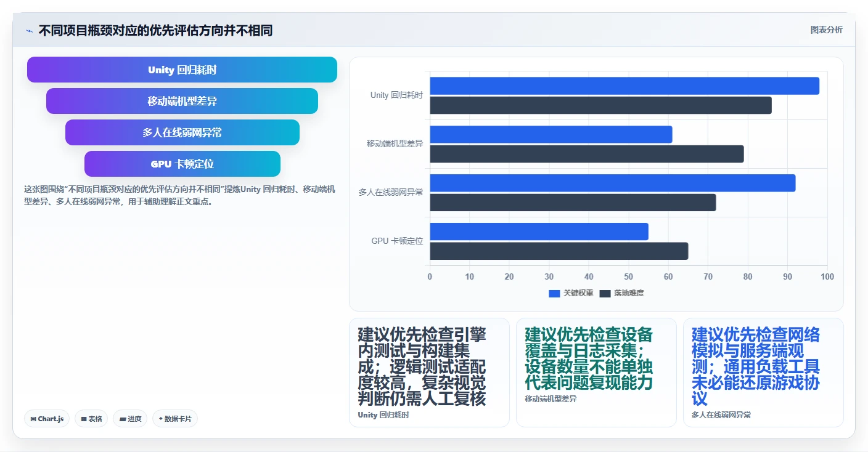Click the dark bar for 多人在线弱网异常
The width and height of the screenshot is (868, 452).
pyautogui.click(x=573, y=203)
